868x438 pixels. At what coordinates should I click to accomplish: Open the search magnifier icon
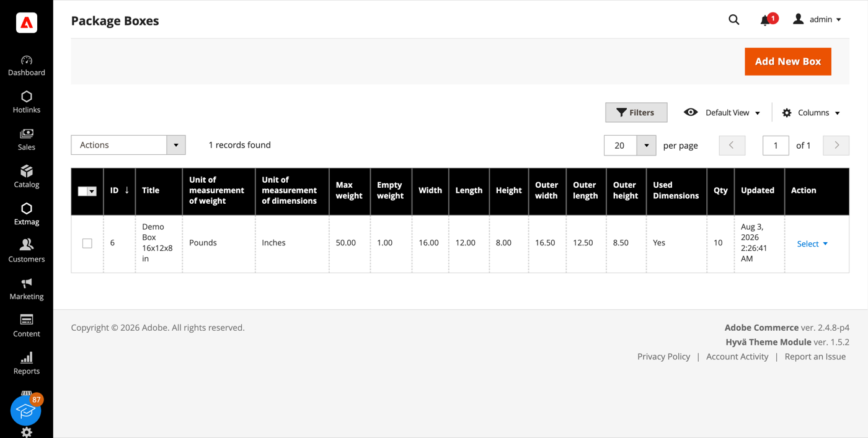(734, 20)
